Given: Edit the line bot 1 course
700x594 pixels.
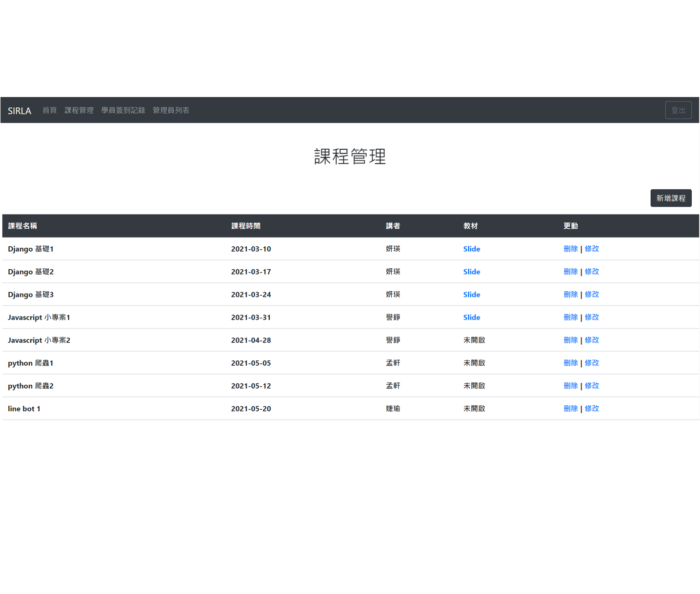Looking at the screenshot, I should [592, 409].
